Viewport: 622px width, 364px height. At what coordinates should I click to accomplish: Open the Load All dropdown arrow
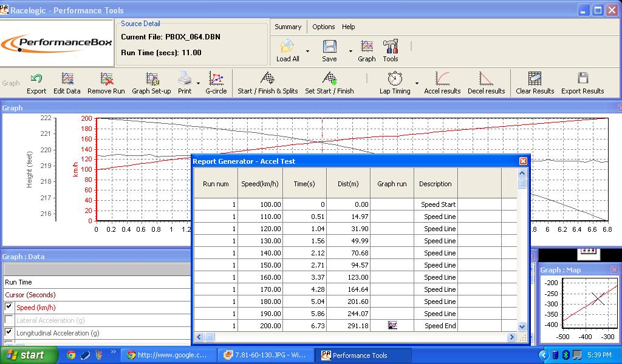coord(309,50)
